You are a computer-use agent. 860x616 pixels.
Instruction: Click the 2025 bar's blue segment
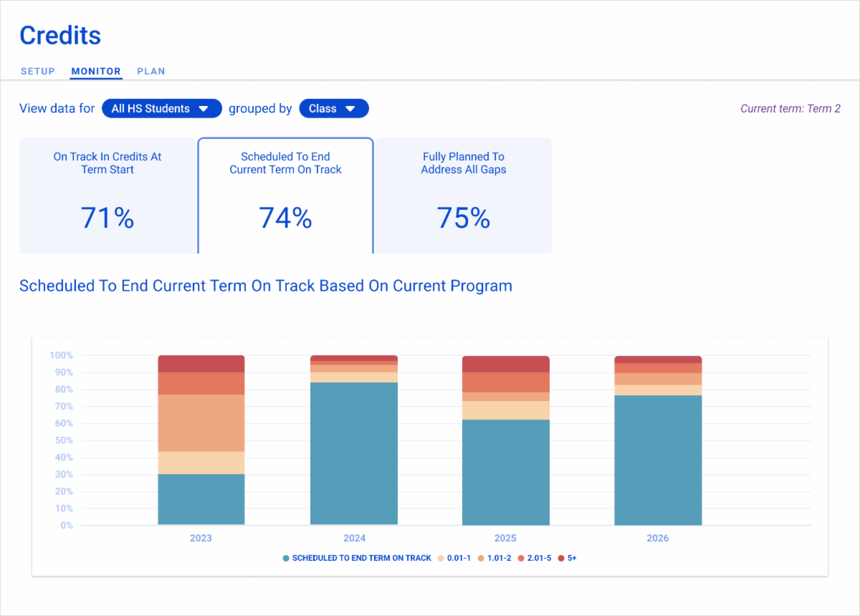point(505,472)
